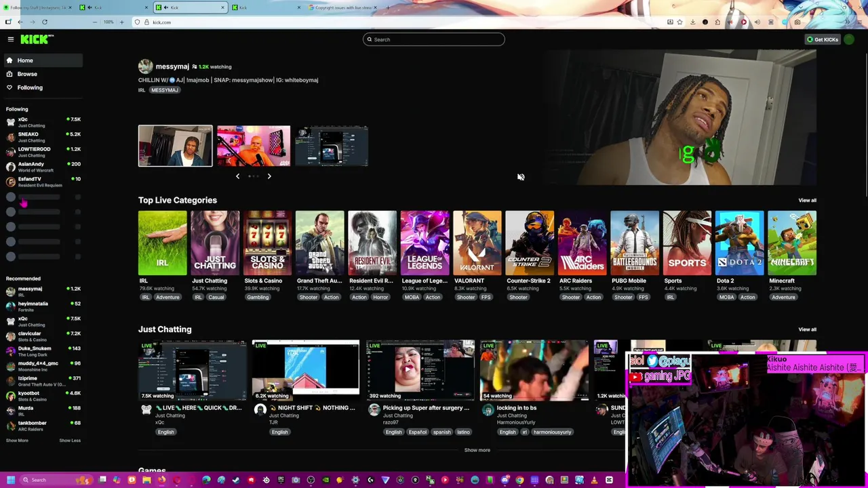868x488 pixels.
Task: Go to the next featured stream arrow
Action: click(269, 176)
